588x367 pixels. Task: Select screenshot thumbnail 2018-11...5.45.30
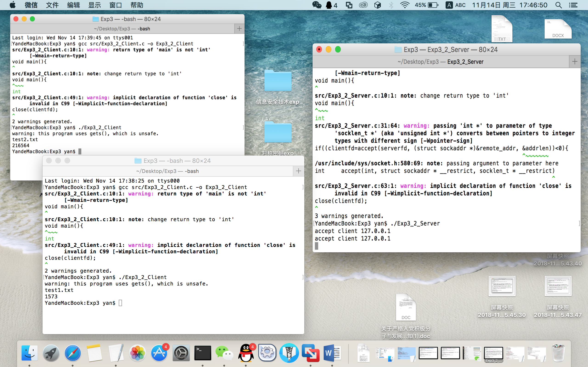[x=502, y=286]
